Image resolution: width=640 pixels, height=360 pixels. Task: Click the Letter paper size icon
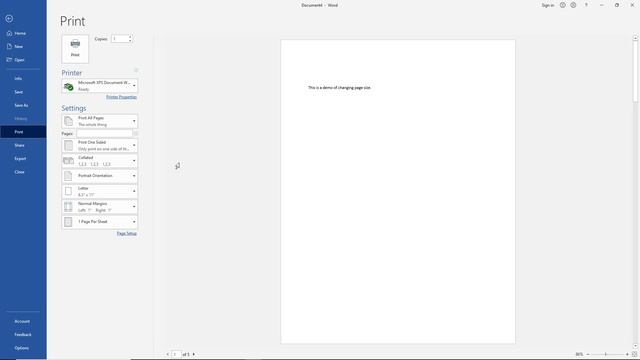pos(68,191)
